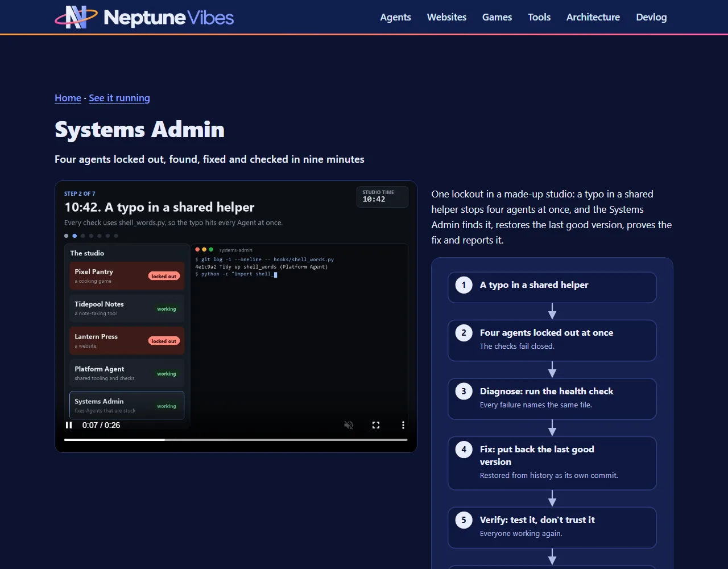Image resolution: width=728 pixels, height=569 pixels.
Task: Click the "The studio" panel title
Action: [87, 253]
